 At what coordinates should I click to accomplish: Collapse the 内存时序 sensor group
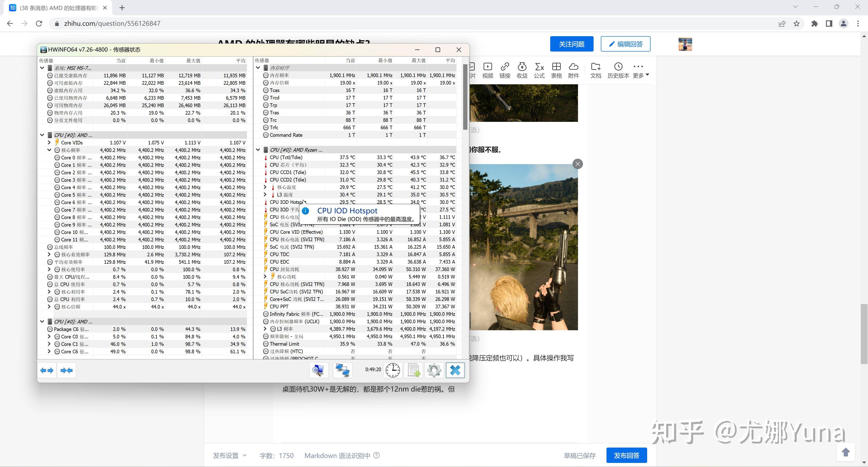click(x=258, y=68)
